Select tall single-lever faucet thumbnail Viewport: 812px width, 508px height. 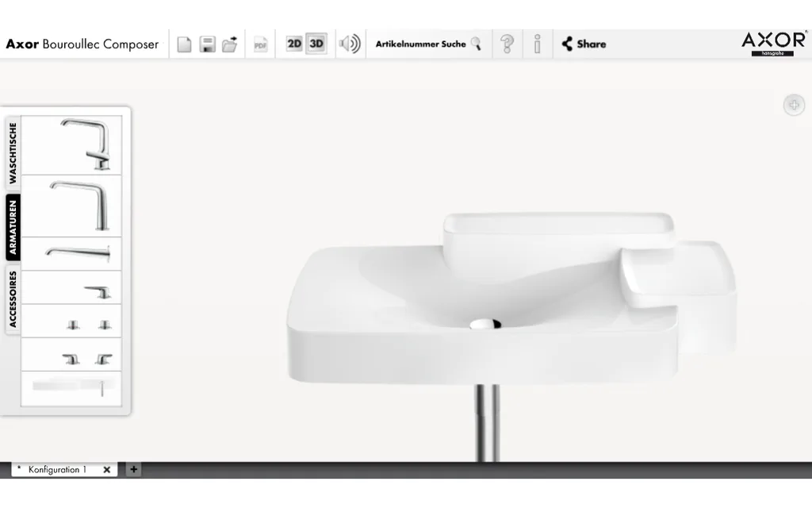click(x=71, y=145)
